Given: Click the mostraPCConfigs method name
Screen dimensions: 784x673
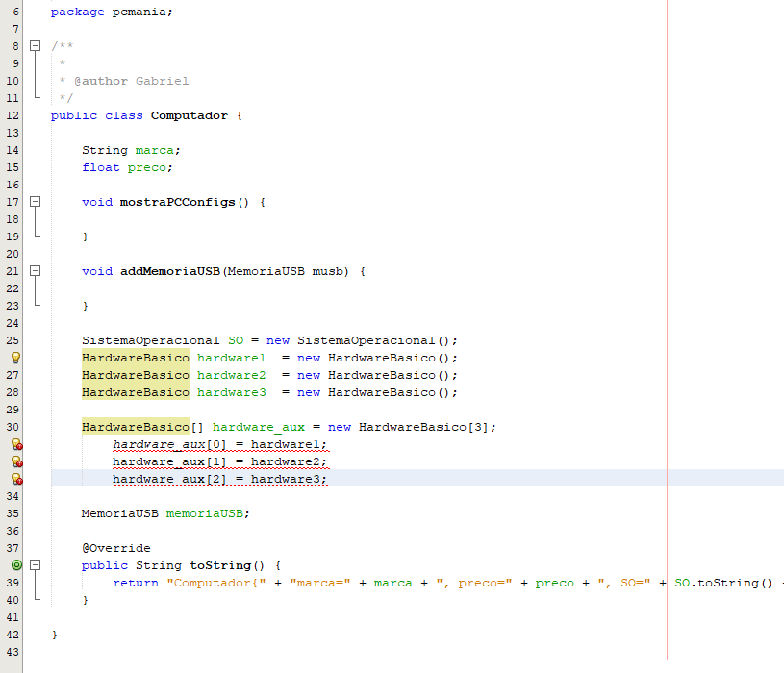Looking at the screenshot, I should pyautogui.click(x=178, y=202).
